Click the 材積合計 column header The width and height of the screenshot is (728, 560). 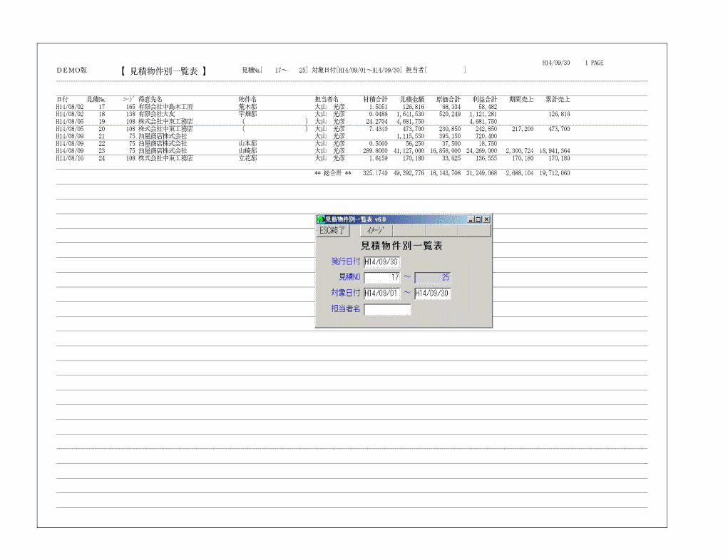[x=375, y=99]
